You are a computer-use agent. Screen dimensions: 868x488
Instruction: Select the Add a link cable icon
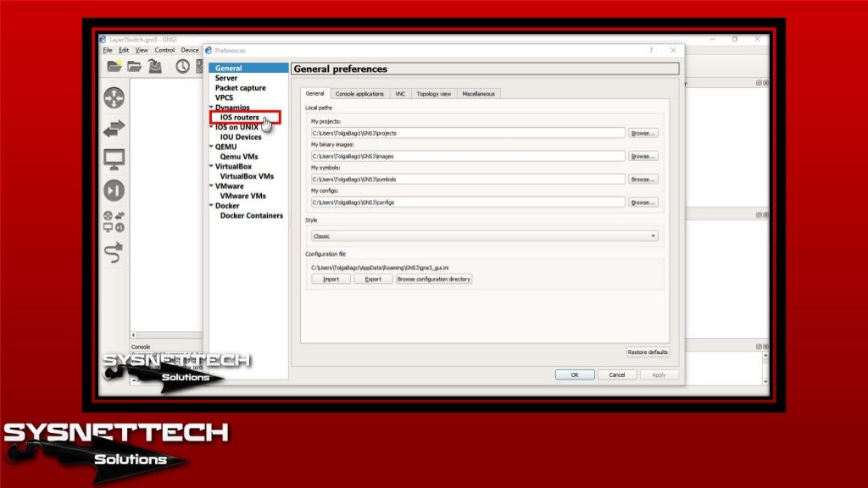(114, 252)
